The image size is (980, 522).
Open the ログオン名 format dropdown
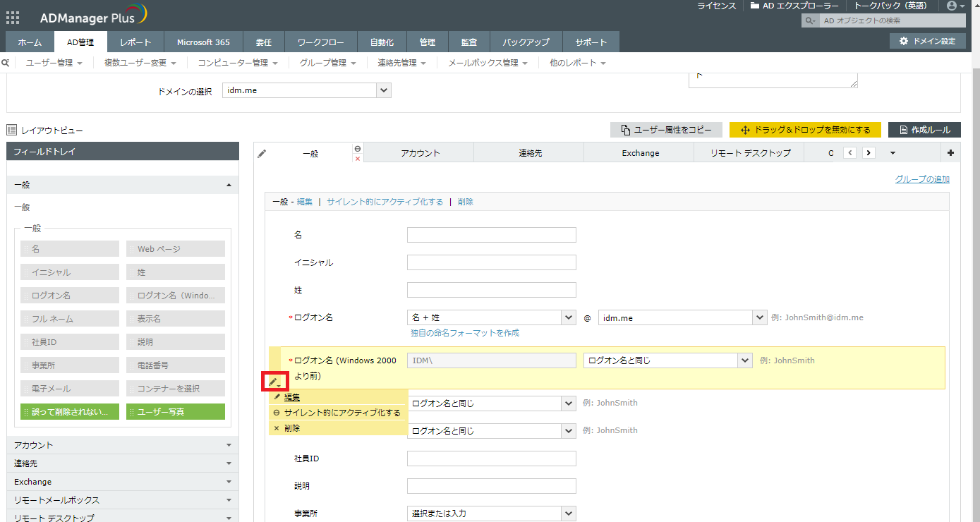[x=492, y=317]
